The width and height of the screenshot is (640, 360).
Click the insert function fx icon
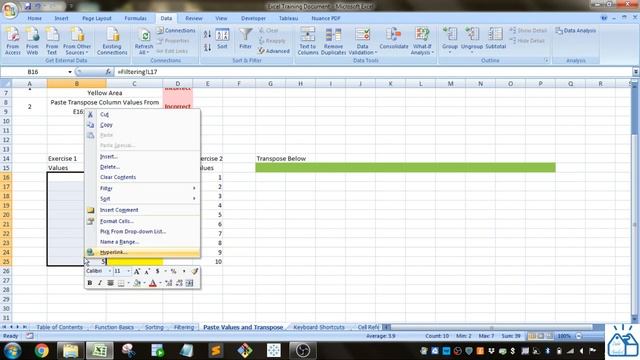point(108,72)
